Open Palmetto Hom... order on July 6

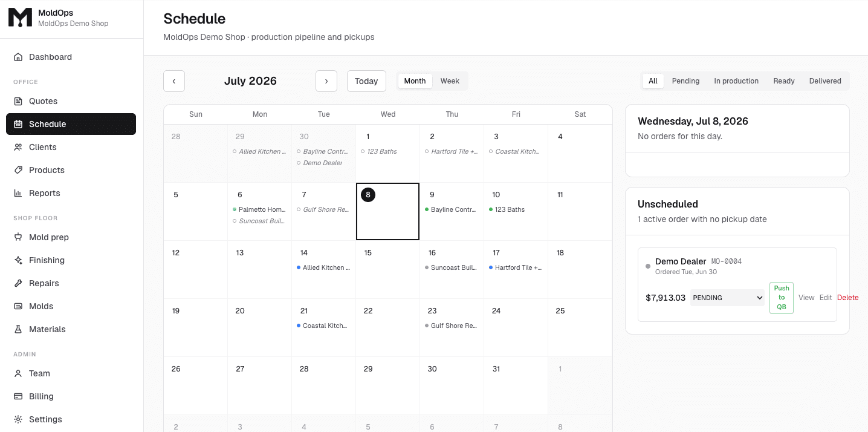coord(259,209)
